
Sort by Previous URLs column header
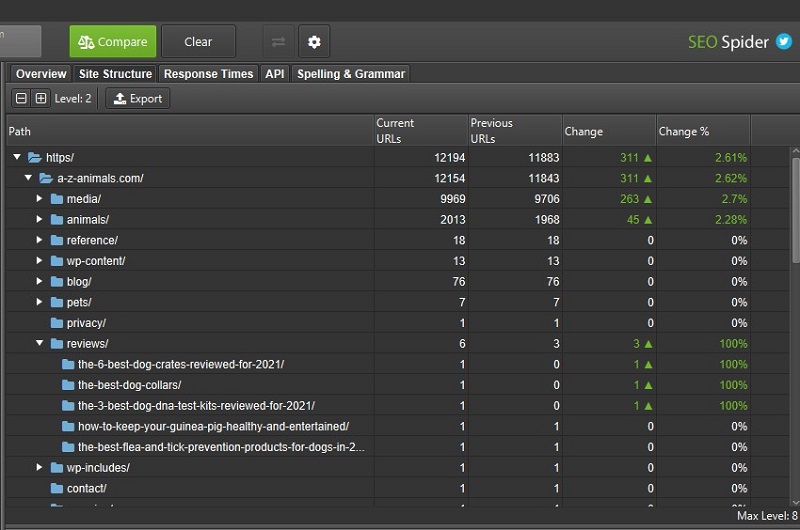pyautogui.click(x=515, y=131)
